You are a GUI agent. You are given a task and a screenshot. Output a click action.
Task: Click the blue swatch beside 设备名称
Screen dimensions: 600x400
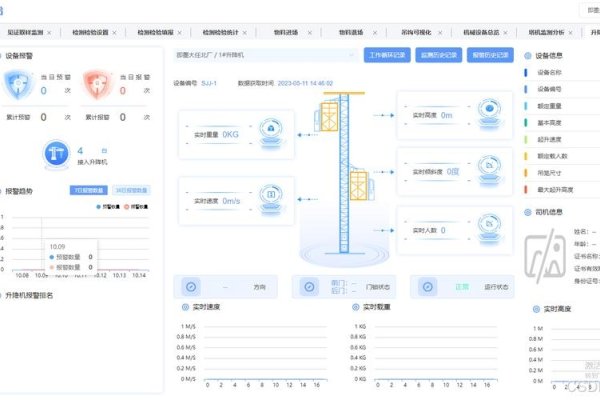tap(526, 72)
